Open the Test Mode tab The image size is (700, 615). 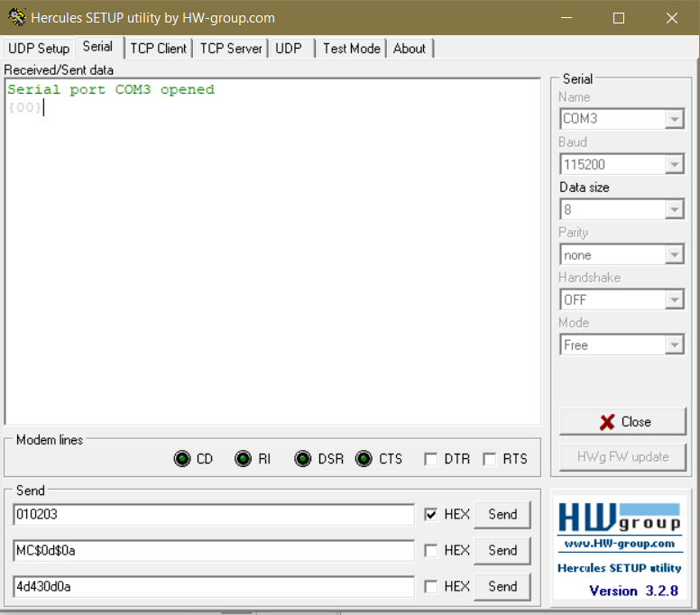[351, 48]
